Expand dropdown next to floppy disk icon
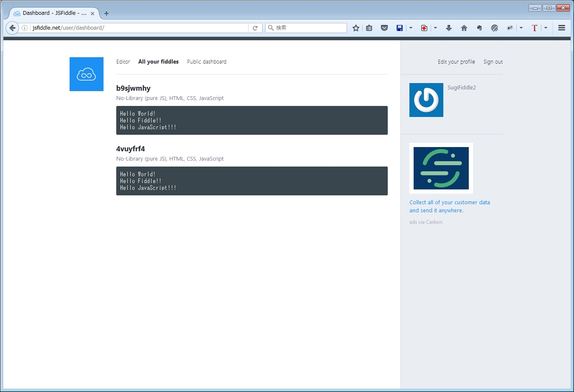The width and height of the screenshot is (574, 392). tap(411, 28)
